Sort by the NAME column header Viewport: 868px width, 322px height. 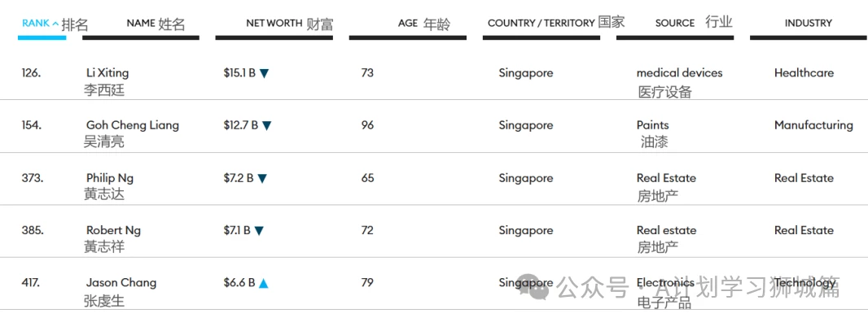[141, 24]
